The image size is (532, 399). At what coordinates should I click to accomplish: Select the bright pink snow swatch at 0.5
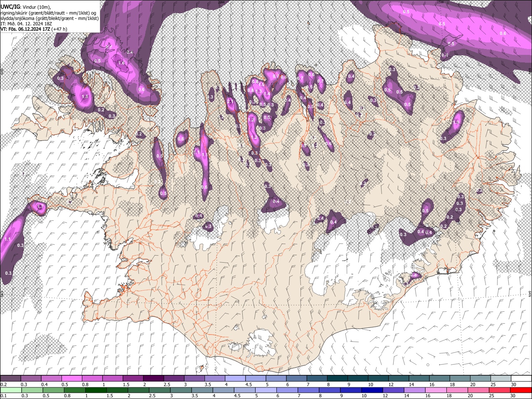point(71,379)
